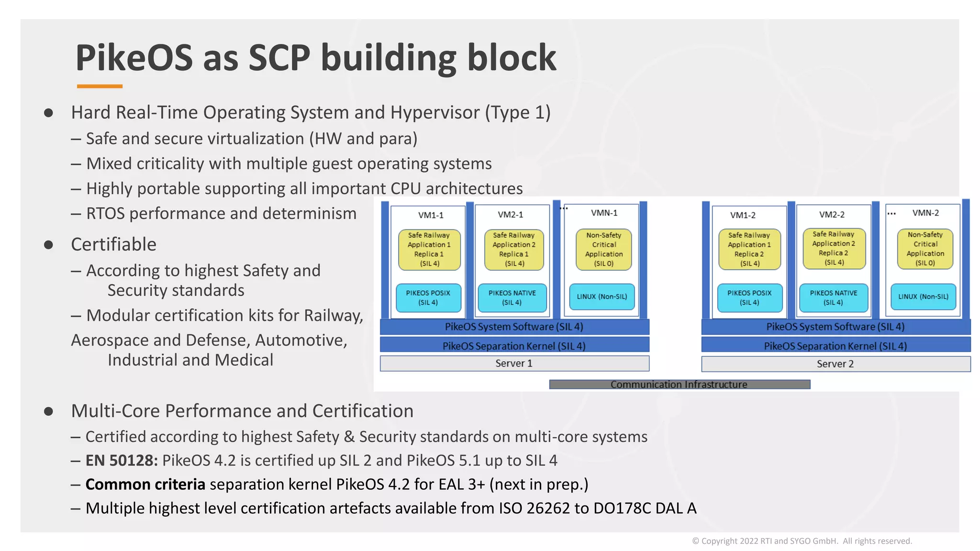980x551 pixels.
Task: Click the VMN-1 label
Action: click(x=604, y=213)
